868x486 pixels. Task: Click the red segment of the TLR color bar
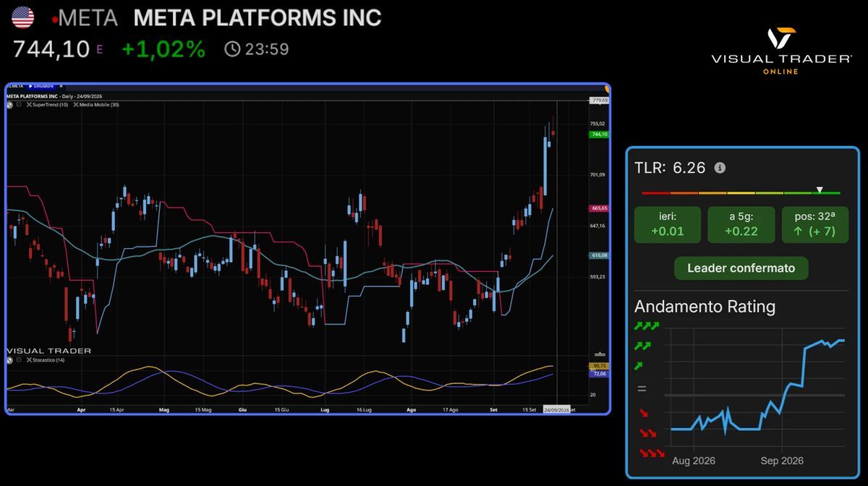tap(655, 194)
